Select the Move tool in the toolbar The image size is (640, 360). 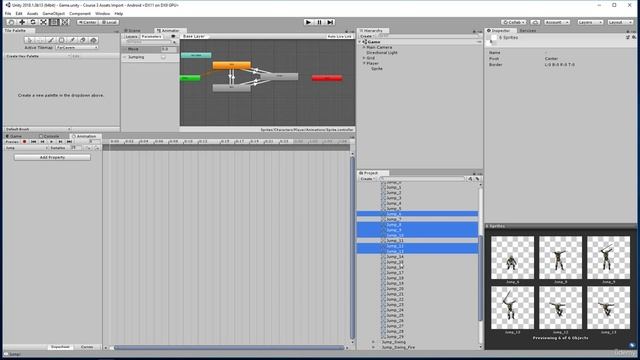coord(22,22)
